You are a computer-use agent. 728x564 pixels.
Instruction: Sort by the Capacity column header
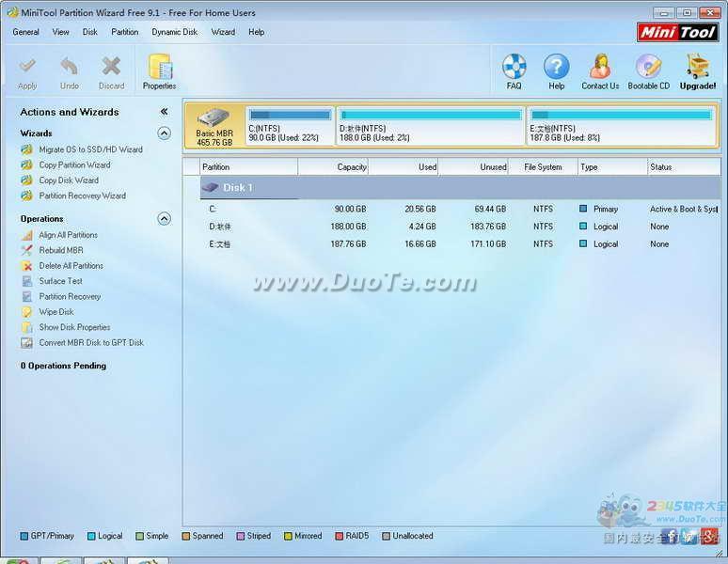point(334,167)
